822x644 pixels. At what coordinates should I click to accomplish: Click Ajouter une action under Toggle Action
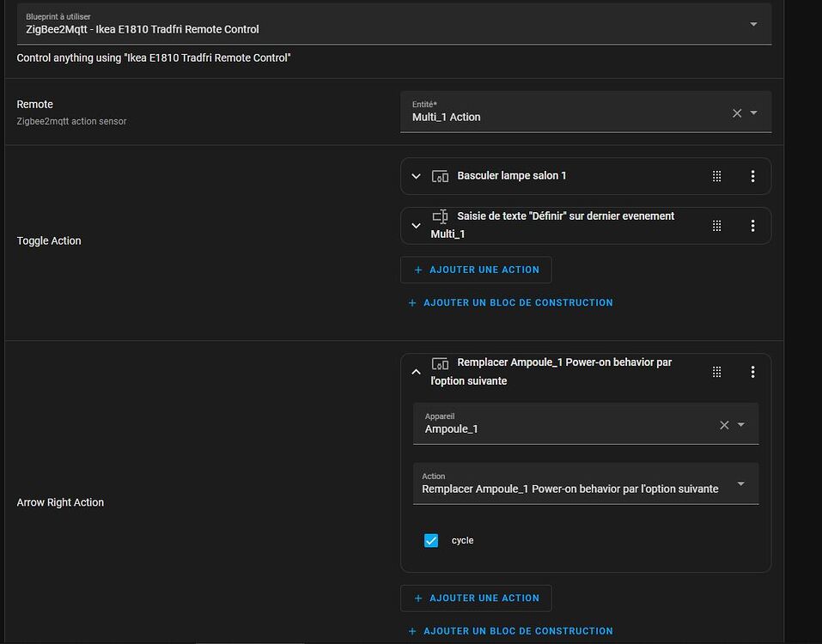[x=476, y=270]
